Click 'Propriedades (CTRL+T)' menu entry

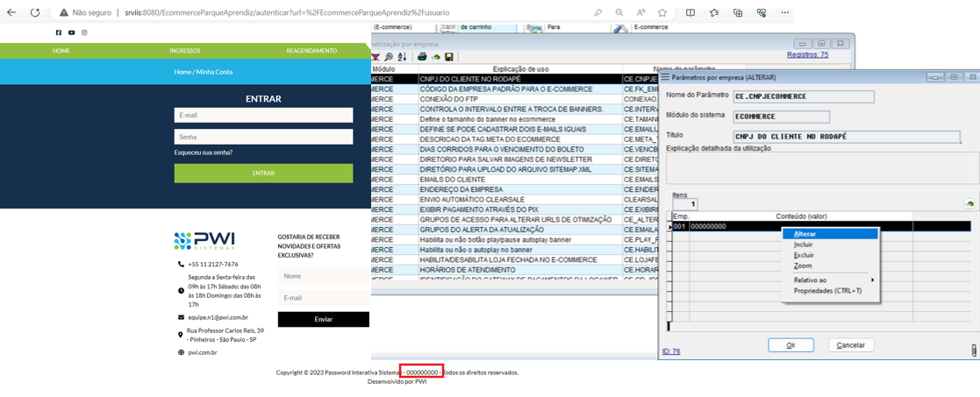click(827, 291)
